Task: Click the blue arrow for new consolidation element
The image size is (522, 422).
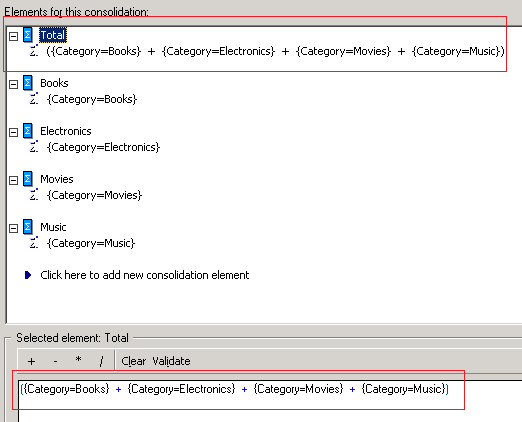Action: click(x=28, y=275)
